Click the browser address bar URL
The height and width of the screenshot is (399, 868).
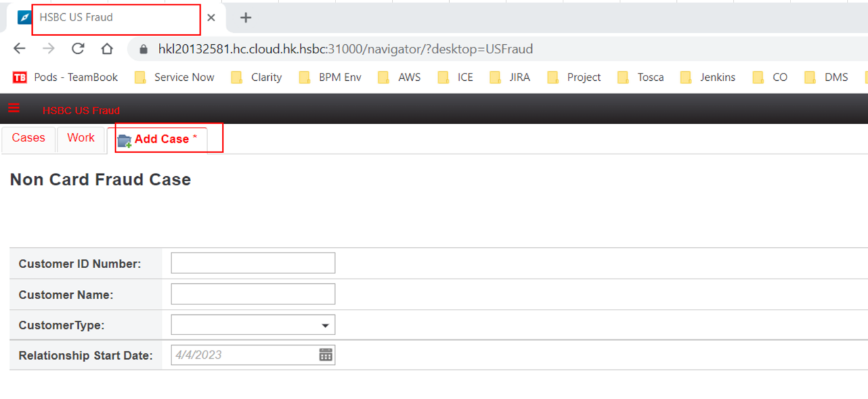[x=345, y=49]
